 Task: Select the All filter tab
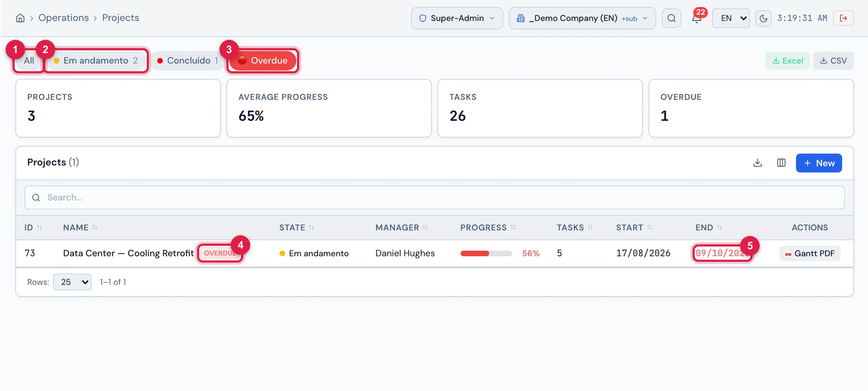click(x=29, y=61)
